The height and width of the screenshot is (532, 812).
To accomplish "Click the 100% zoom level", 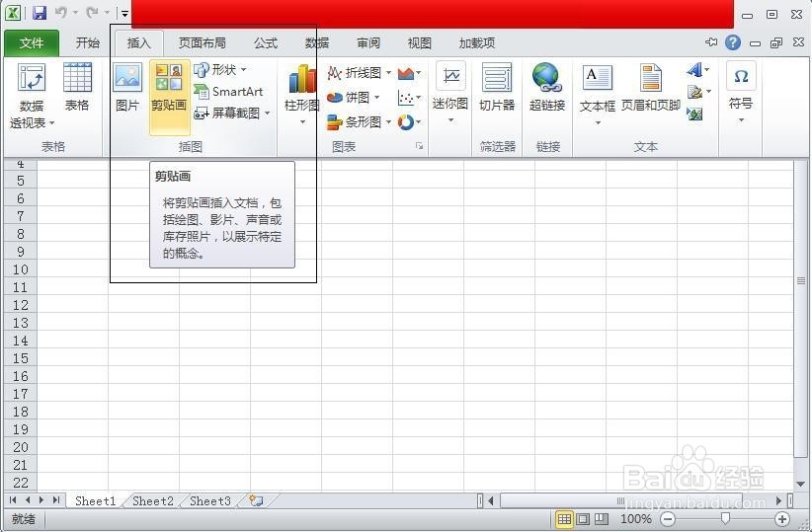I will [x=635, y=519].
